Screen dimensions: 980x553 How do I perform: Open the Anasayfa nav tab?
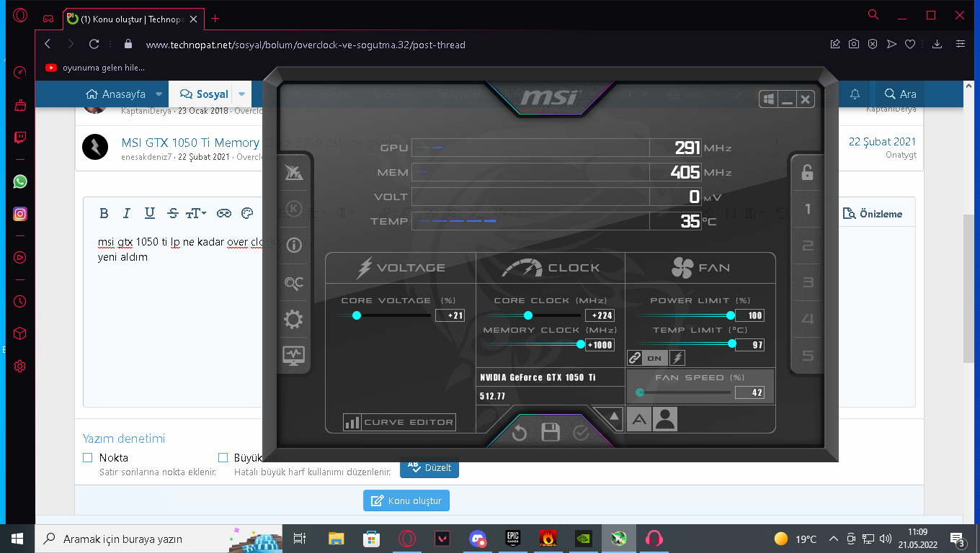[x=115, y=94]
